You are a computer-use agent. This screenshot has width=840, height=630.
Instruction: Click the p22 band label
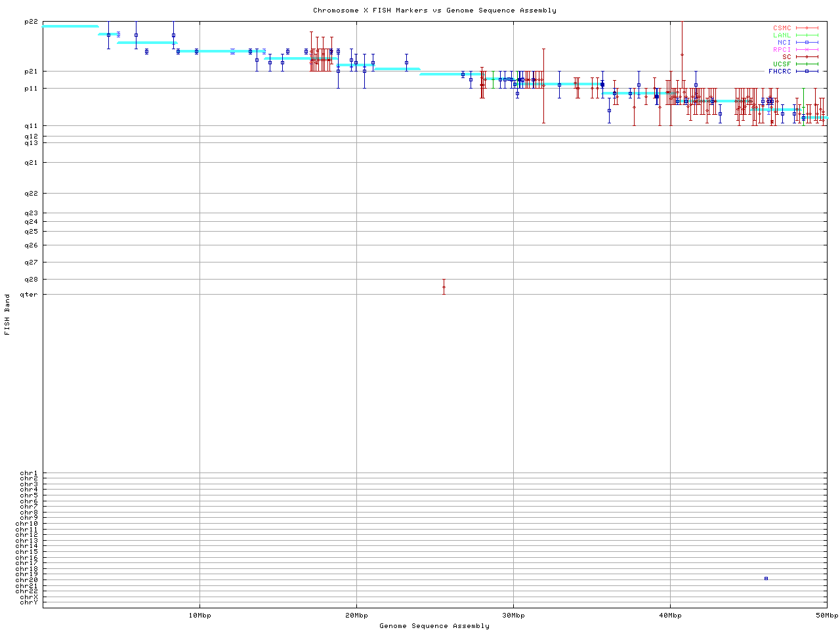(x=31, y=22)
